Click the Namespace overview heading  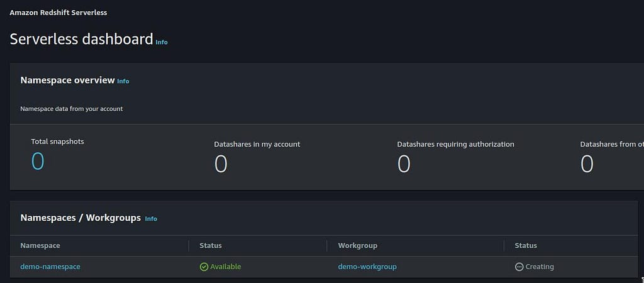(67, 80)
